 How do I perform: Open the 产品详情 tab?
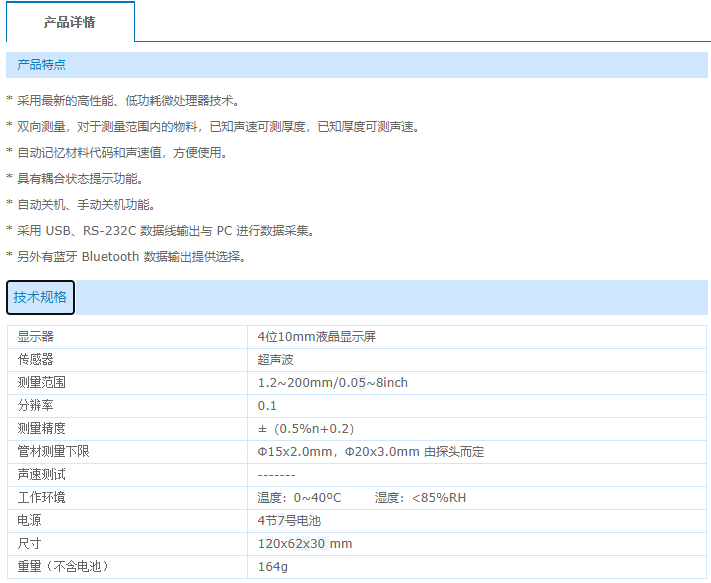pyautogui.click(x=70, y=21)
